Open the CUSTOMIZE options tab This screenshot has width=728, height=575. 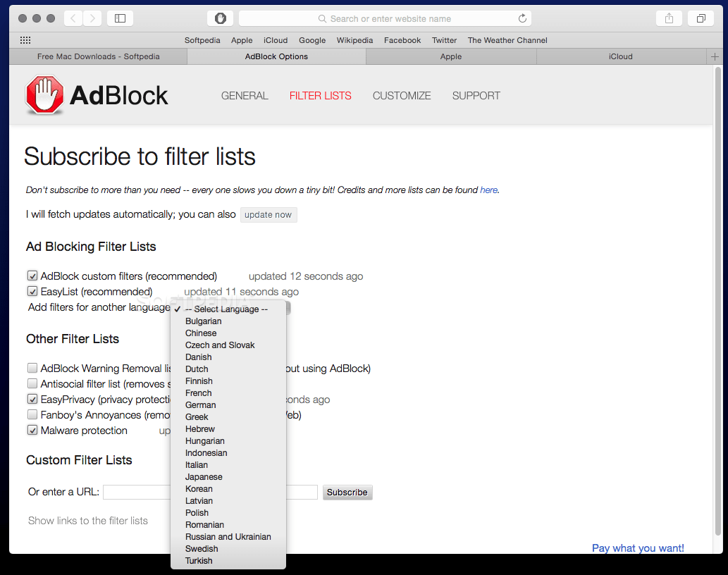point(402,96)
